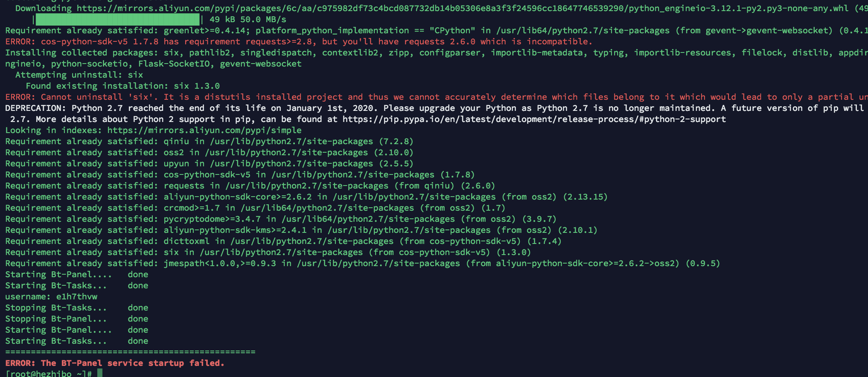Click the 'Attempting uninstall: six' line
Image resolution: width=868 pixels, height=377 pixels.
79,75
